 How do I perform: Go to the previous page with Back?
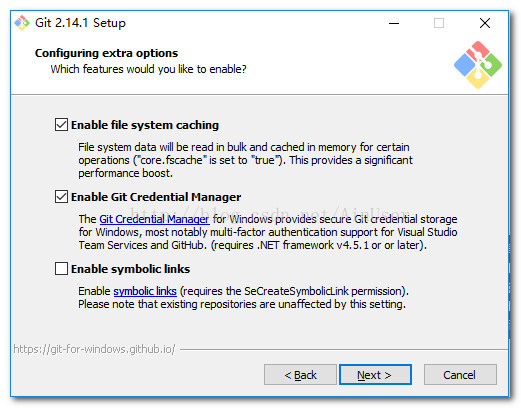(x=300, y=375)
